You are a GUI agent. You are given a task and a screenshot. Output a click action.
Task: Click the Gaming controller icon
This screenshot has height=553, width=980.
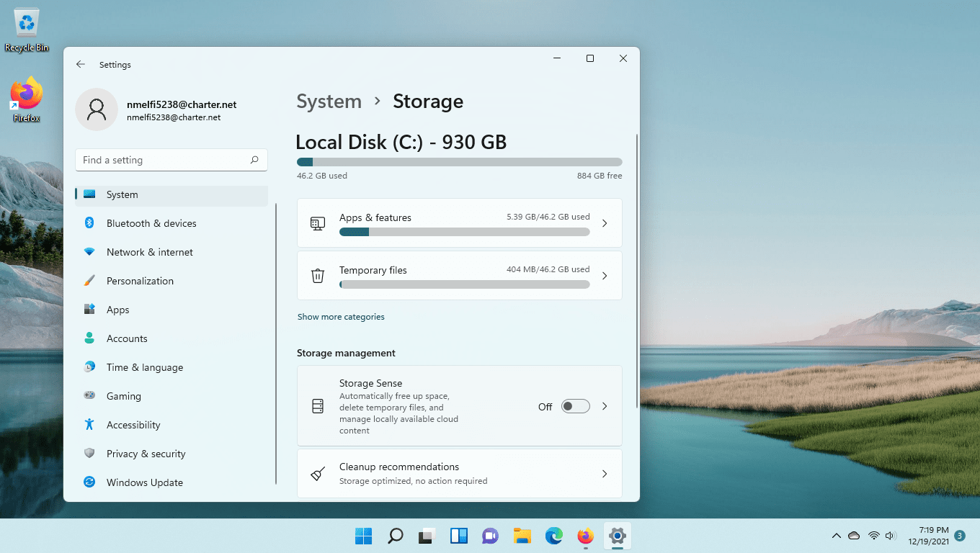89,395
